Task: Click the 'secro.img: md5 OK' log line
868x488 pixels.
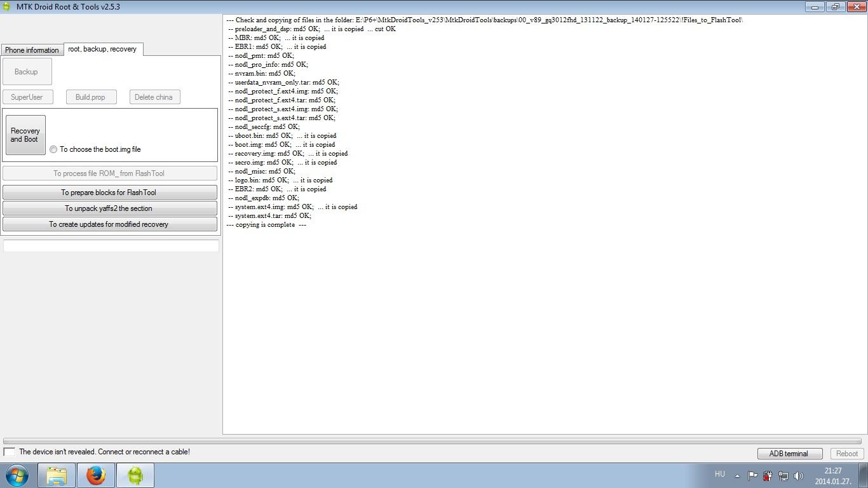Action: pyautogui.click(x=283, y=163)
